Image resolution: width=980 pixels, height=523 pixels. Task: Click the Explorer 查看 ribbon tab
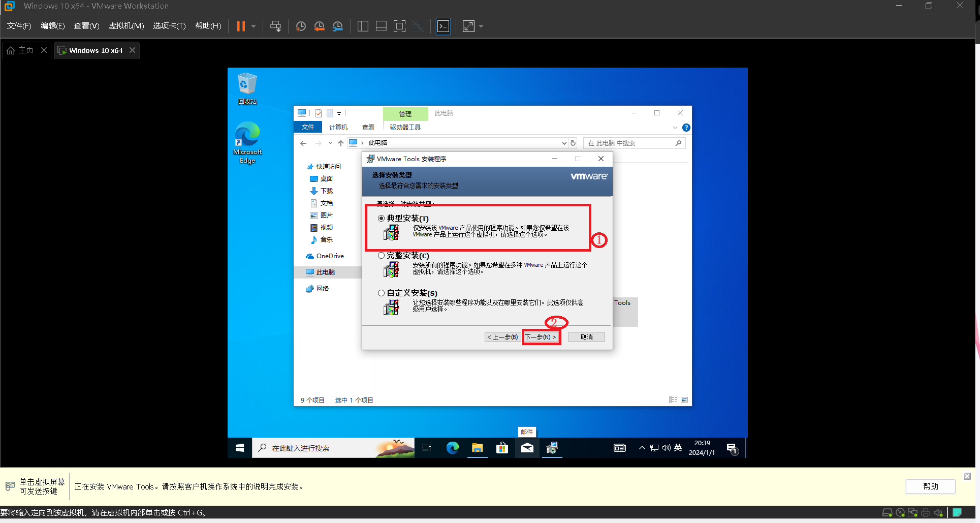pos(368,127)
